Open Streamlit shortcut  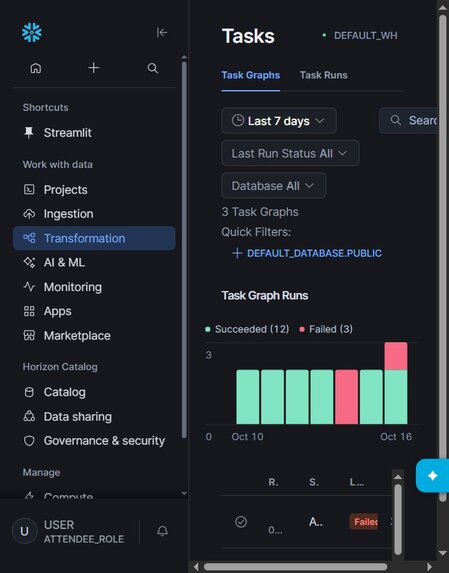[x=94, y=133]
